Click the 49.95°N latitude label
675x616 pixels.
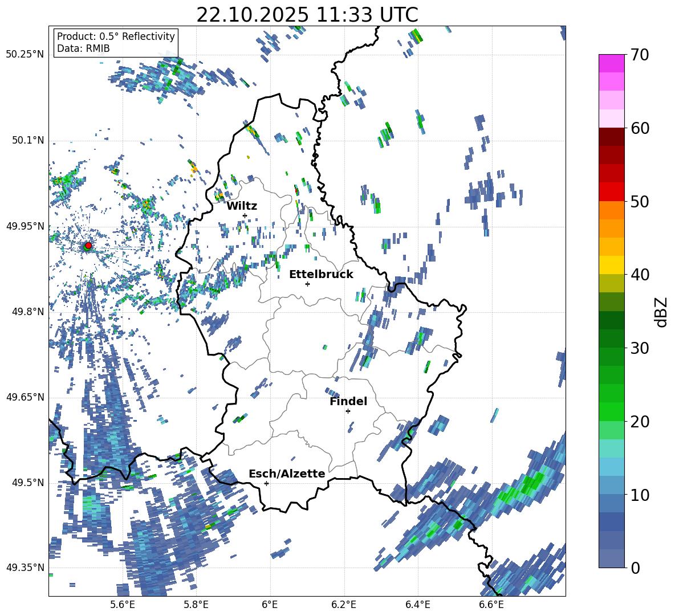(25, 226)
